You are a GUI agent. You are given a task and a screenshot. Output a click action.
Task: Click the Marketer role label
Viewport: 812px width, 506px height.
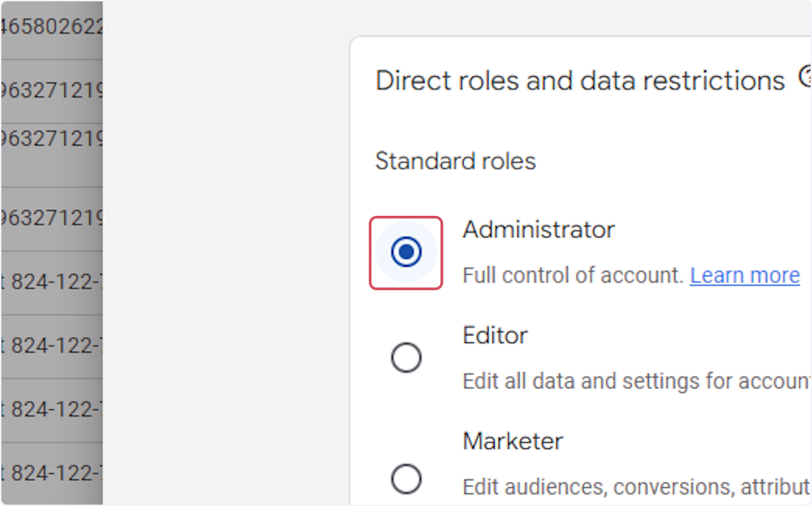(512, 441)
